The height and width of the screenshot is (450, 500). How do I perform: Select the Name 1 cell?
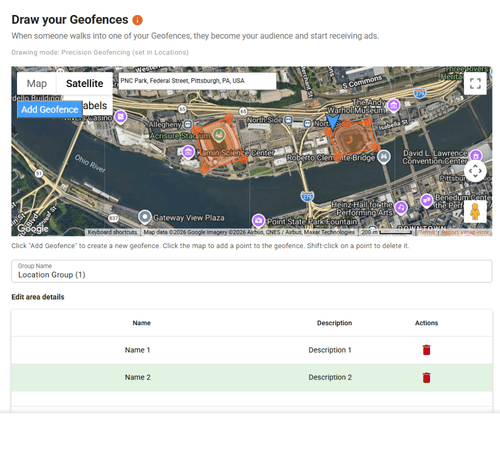pos(137,350)
